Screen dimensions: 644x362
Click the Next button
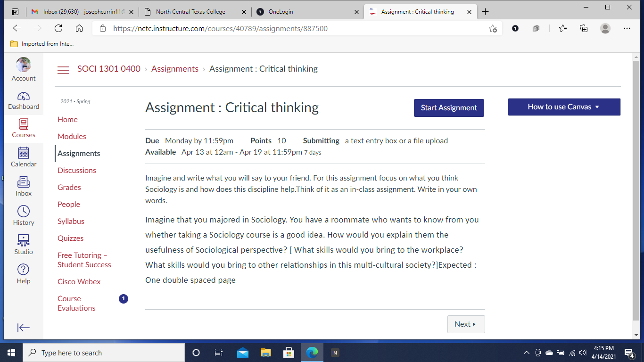click(x=466, y=324)
